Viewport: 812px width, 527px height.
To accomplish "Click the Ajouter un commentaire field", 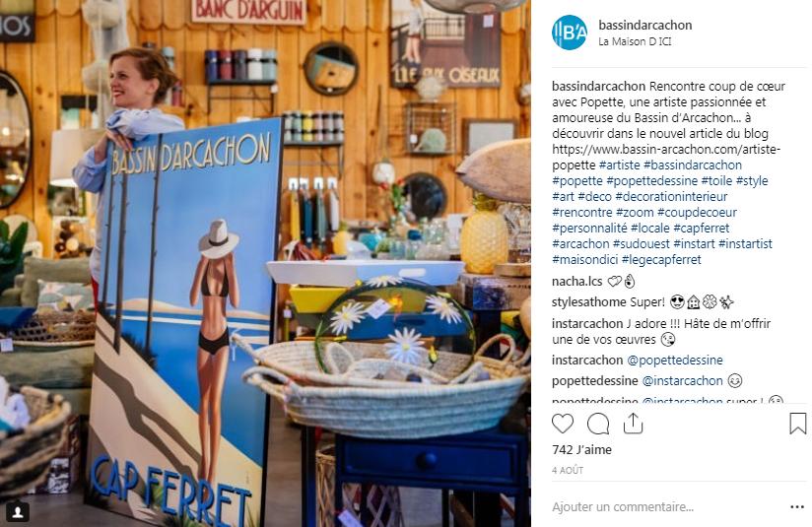I will point(668,507).
